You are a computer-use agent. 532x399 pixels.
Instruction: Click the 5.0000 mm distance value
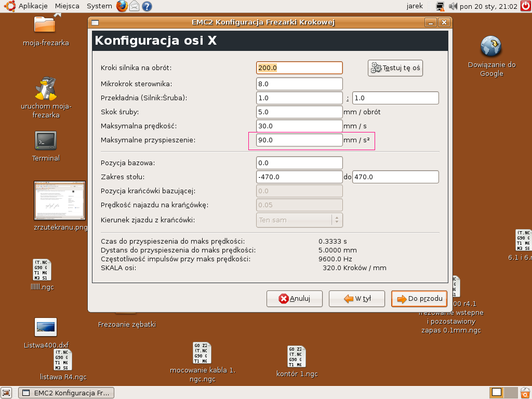pos(338,250)
